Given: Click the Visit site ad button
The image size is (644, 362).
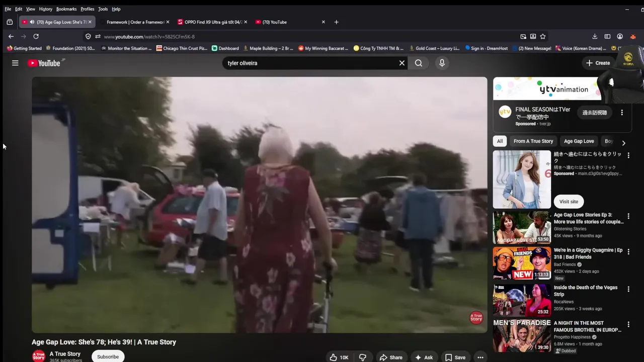Looking at the screenshot, I should coord(569,202).
